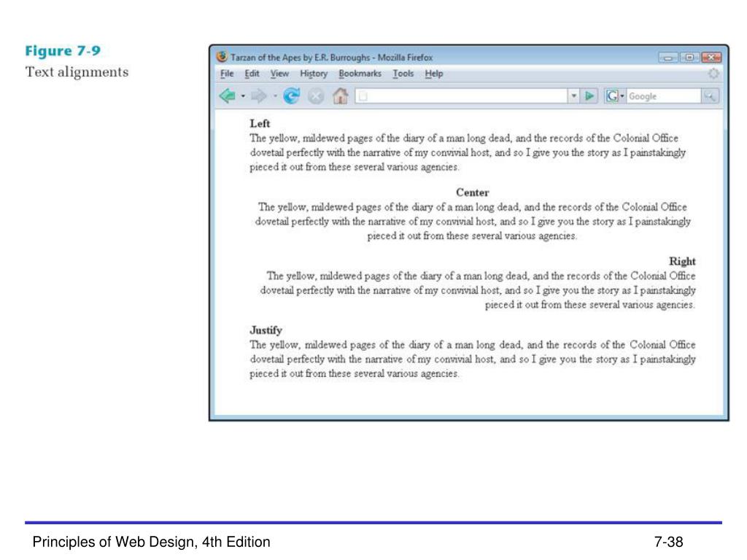Click the green Go arrow button
747x560 pixels.
[589, 96]
